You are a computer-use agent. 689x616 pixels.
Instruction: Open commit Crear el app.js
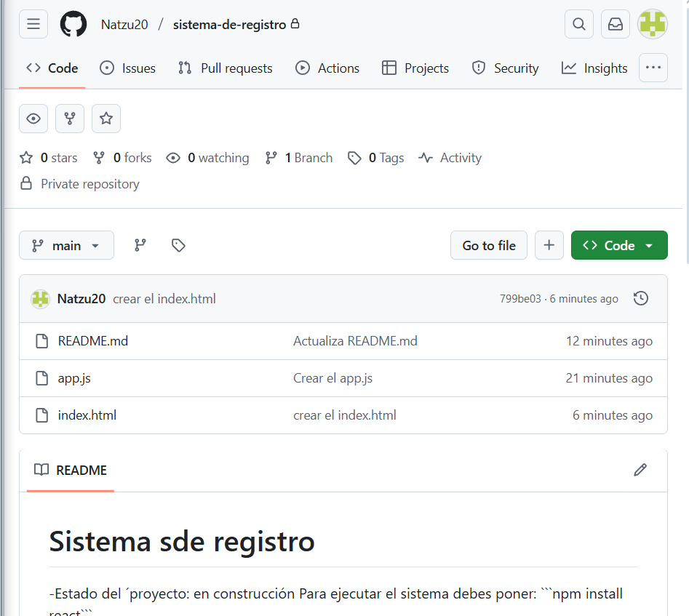click(x=332, y=378)
